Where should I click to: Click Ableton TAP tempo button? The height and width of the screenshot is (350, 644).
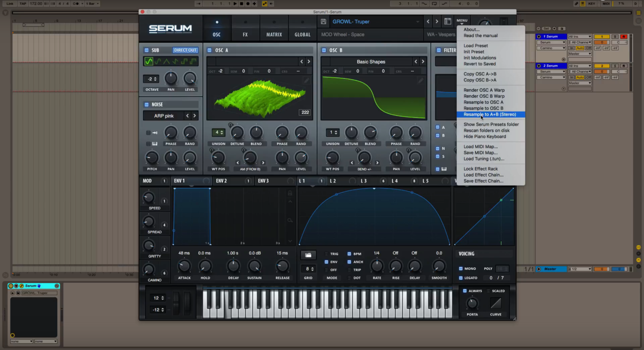tap(23, 3)
